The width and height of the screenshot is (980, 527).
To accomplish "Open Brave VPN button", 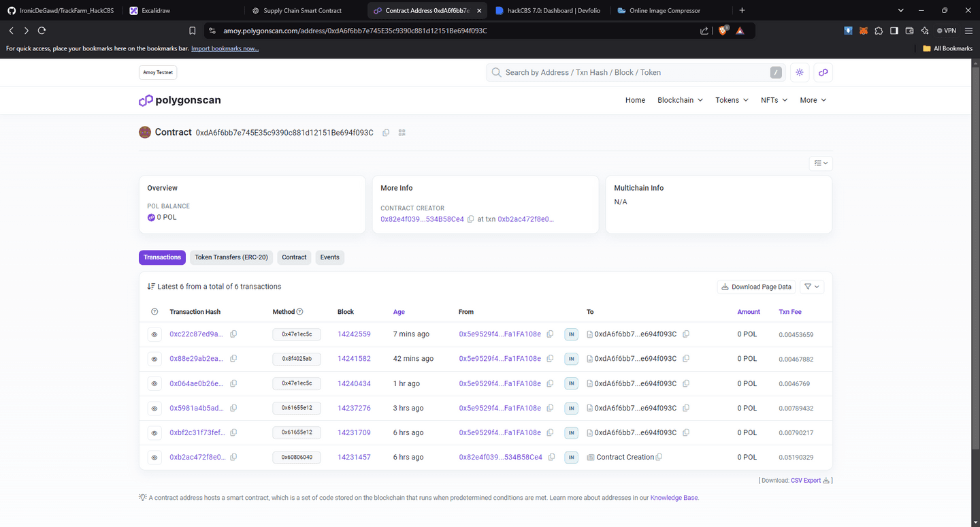I will (947, 31).
